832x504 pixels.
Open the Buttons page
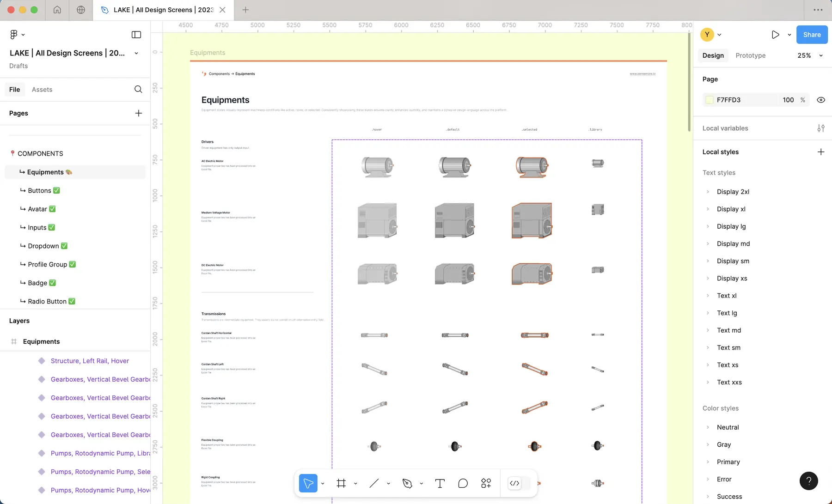click(40, 190)
